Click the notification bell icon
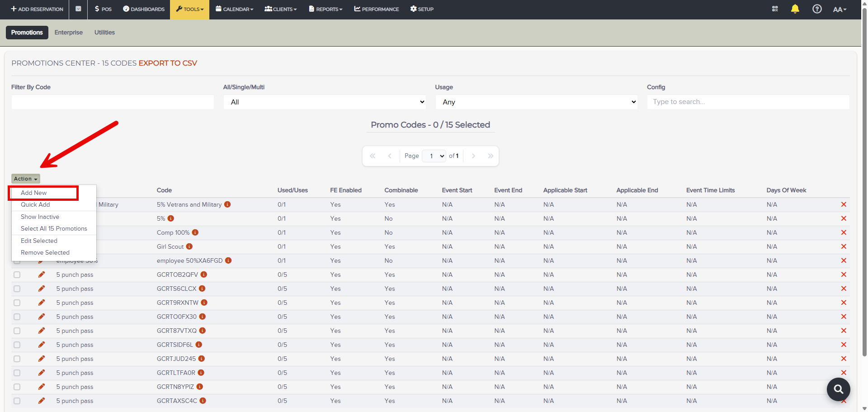 click(795, 9)
